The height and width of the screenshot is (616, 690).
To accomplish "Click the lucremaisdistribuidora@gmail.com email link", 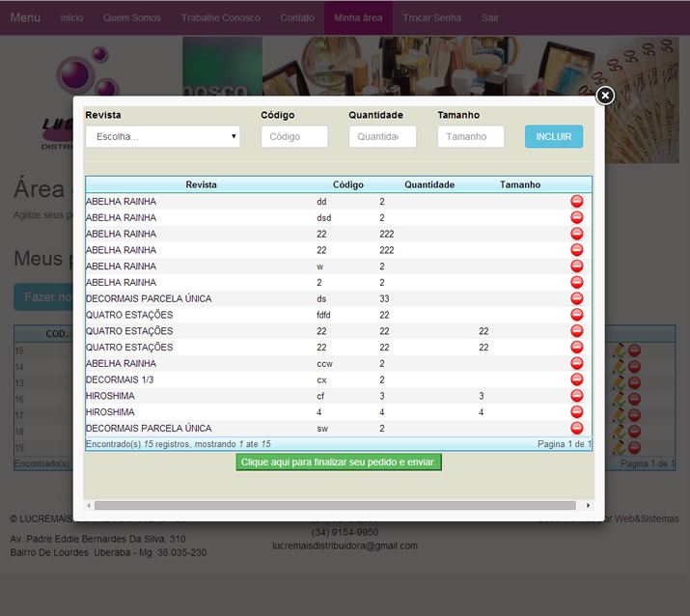I will point(345,546).
